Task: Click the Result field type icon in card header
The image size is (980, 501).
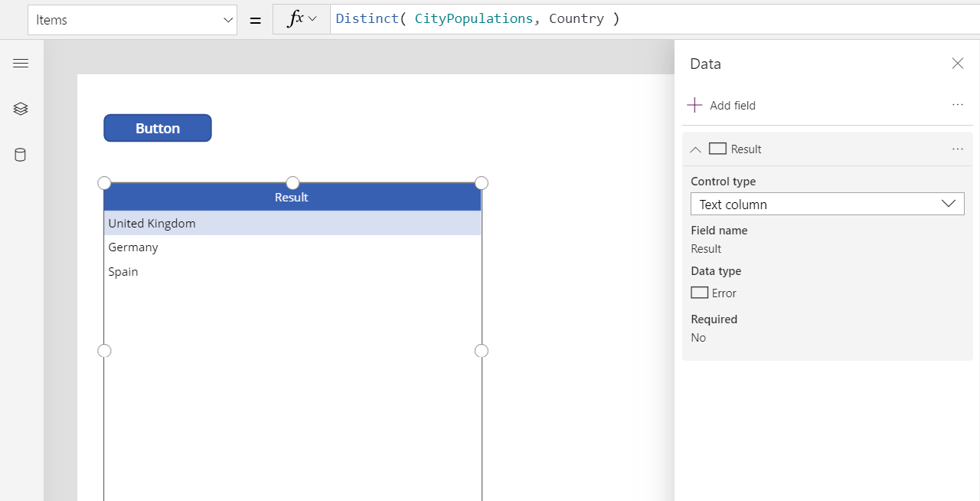Action: (717, 149)
